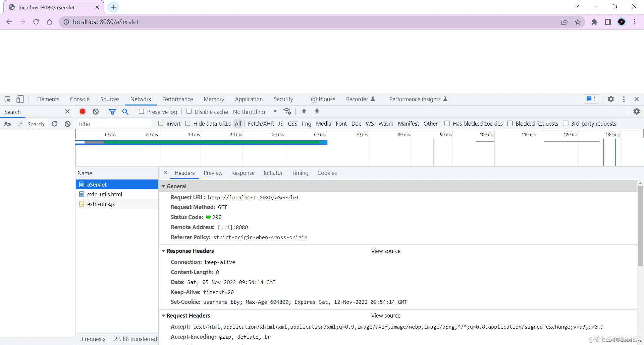Screen dimensions: 644x345
Task: Filter requests by CSS type
Action: tap(292, 124)
